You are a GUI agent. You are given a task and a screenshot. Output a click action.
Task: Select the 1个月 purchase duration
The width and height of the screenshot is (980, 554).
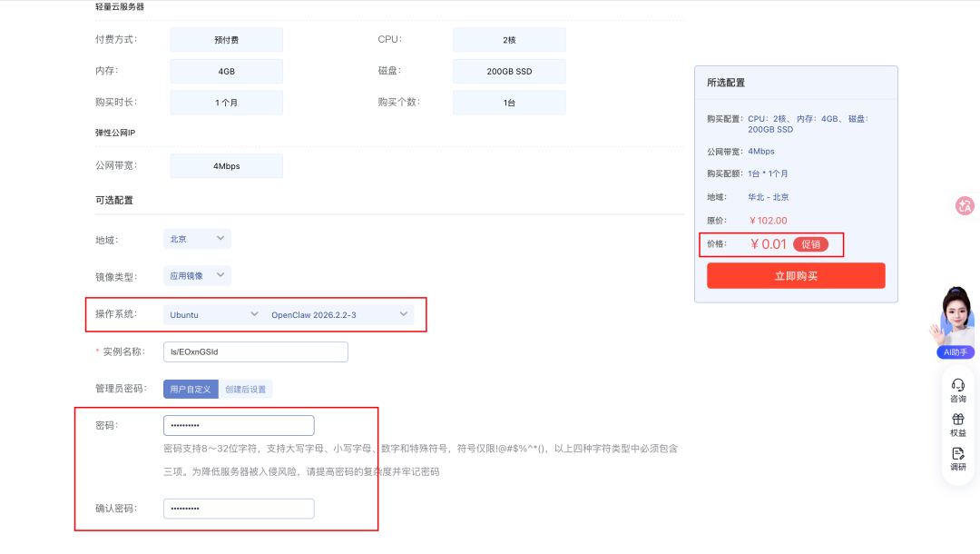pos(225,102)
